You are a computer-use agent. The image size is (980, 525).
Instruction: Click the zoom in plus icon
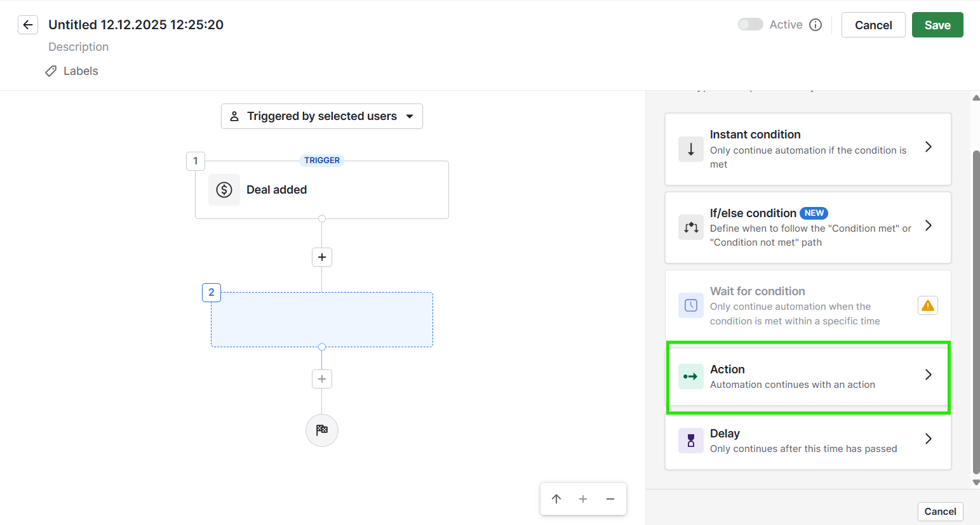[583, 499]
